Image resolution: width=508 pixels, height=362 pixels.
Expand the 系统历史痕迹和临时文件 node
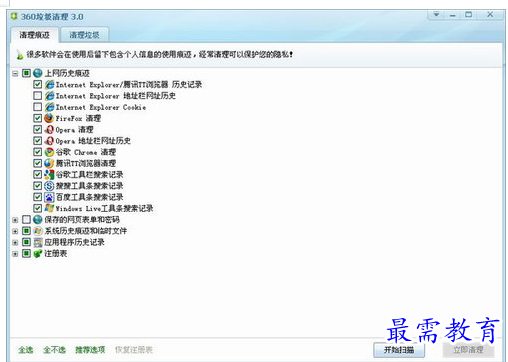pyautogui.click(x=15, y=231)
